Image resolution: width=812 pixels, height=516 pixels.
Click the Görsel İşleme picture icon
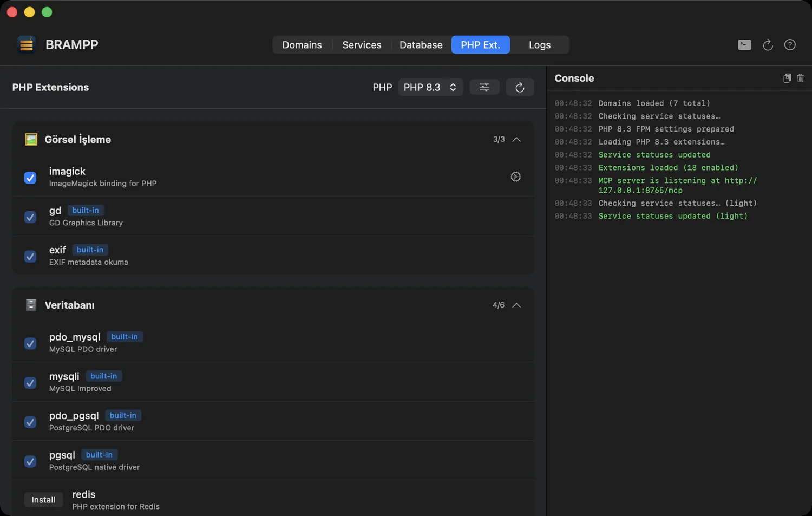(31, 139)
